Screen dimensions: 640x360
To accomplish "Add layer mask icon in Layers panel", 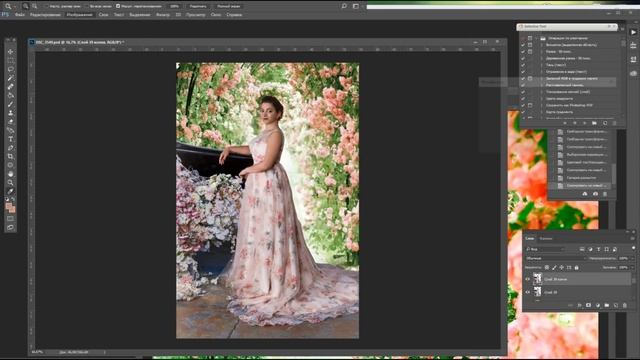I will click(588, 305).
